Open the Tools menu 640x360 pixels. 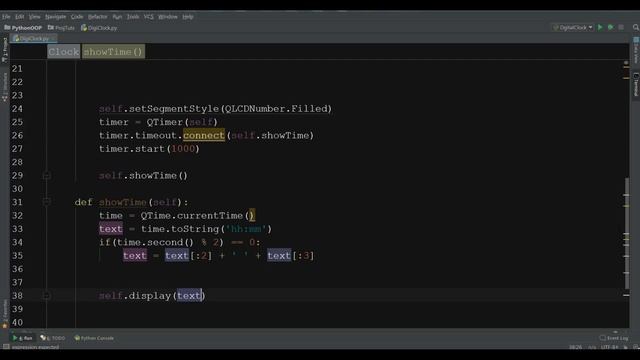coord(133,17)
